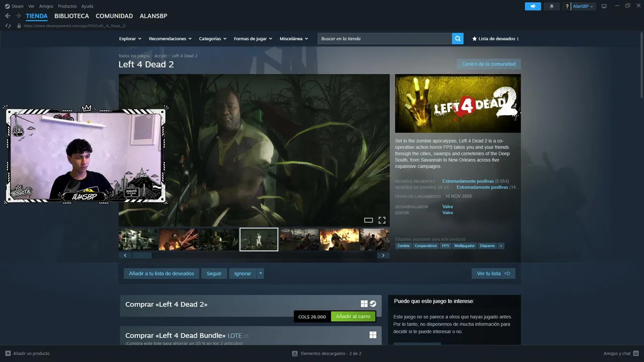Screen dimensions: 644x362
Task: Click Amigos y chat in status bar
Action: 617,353
